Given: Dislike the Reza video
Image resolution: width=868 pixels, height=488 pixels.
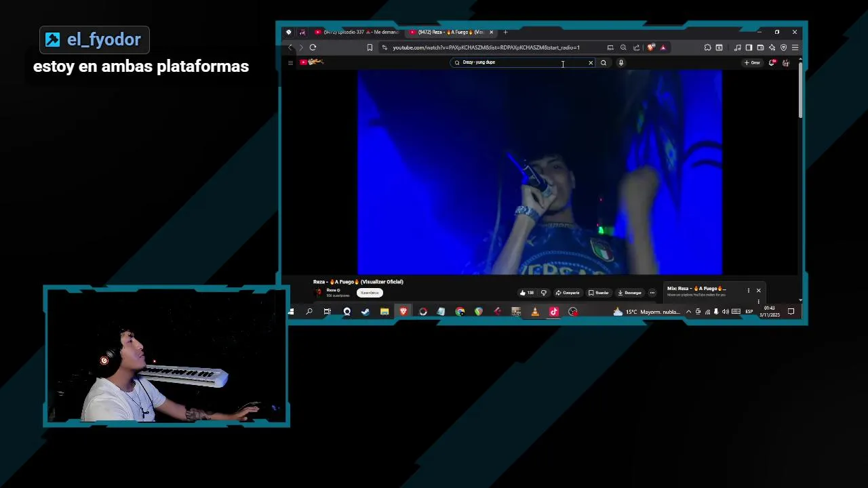Looking at the screenshot, I should pos(543,293).
